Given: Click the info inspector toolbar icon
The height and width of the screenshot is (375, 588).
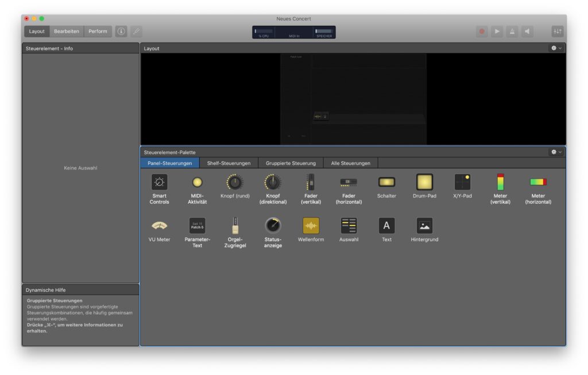Looking at the screenshot, I should point(121,32).
